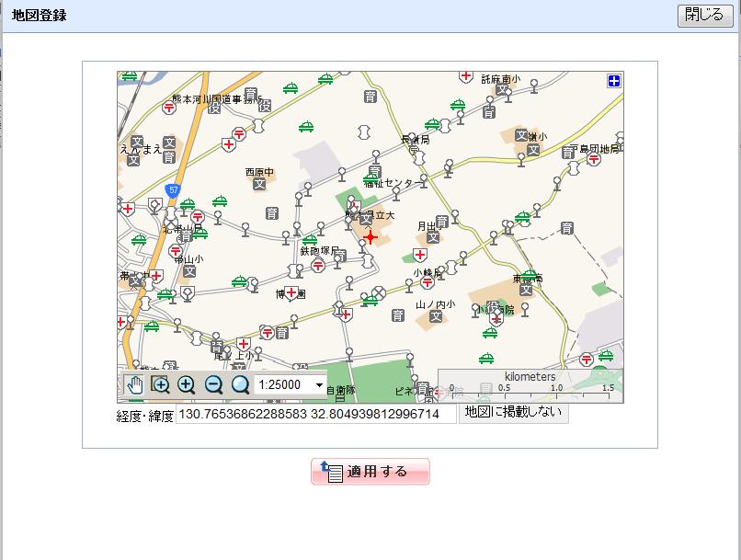Click the 熊本河川国道事務所 label on map
Viewport: 741px width, 560px height.
(218, 99)
